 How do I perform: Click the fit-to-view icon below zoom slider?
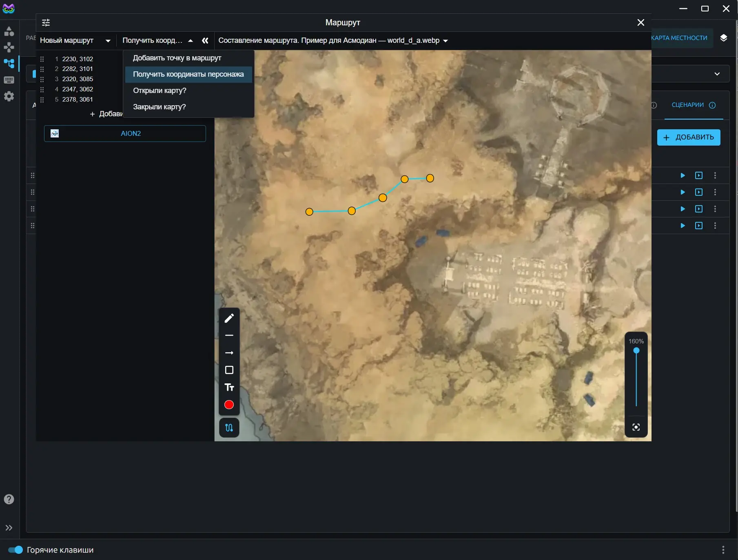636,427
